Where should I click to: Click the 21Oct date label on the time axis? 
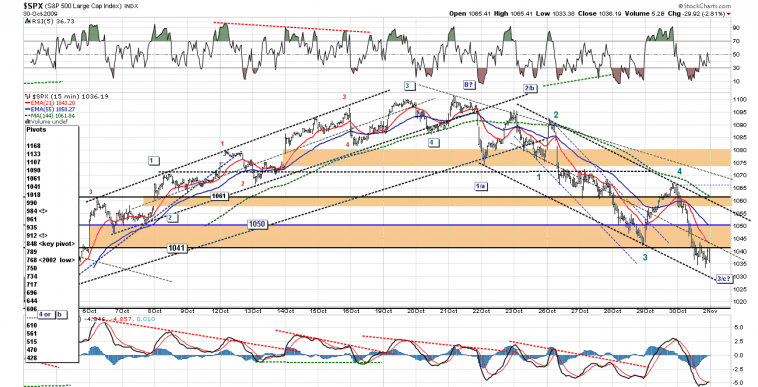pos(449,311)
